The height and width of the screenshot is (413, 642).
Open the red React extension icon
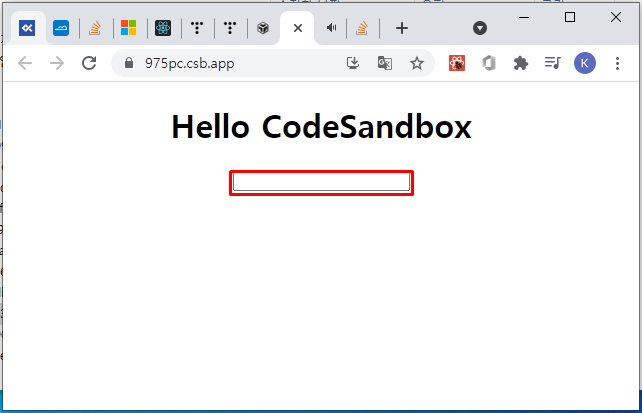457,63
